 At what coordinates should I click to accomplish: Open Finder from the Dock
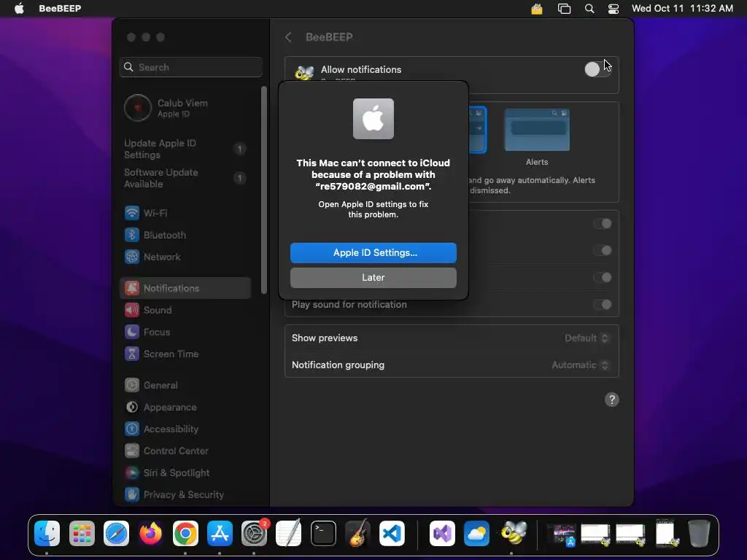click(47, 533)
